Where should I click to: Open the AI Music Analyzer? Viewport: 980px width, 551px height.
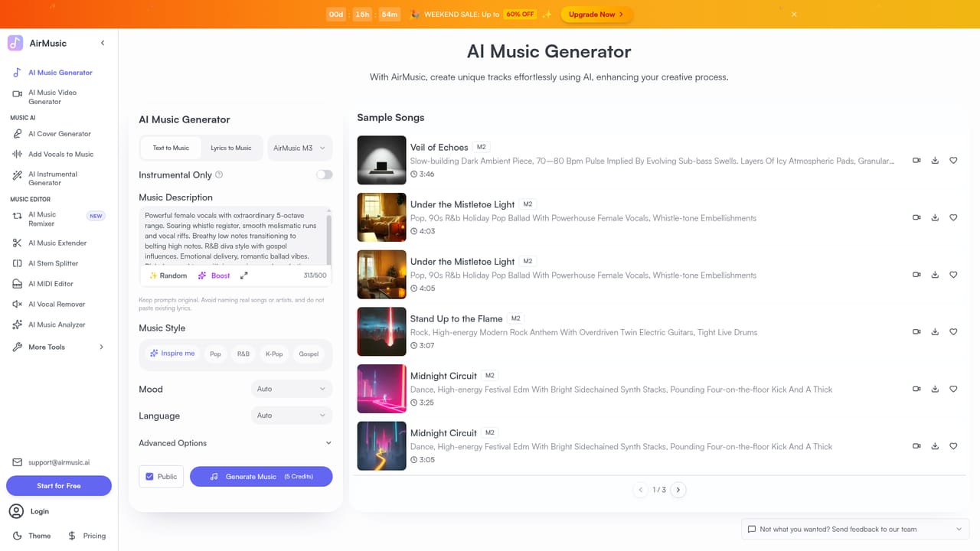click(x=59, y=324)
